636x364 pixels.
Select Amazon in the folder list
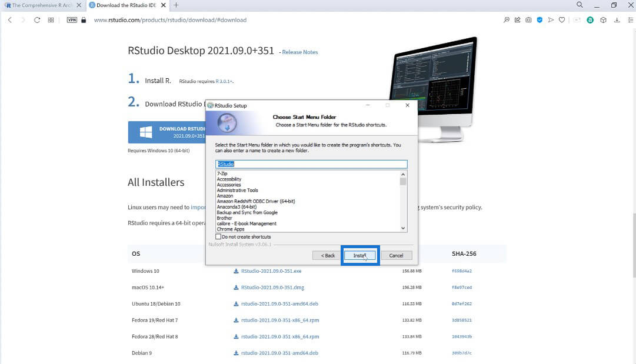(225, 196)
